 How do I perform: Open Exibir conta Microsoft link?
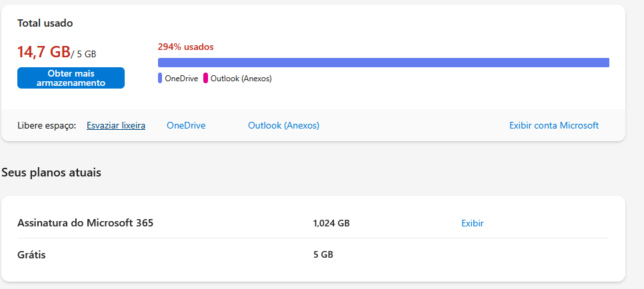[x=554, y=126]
